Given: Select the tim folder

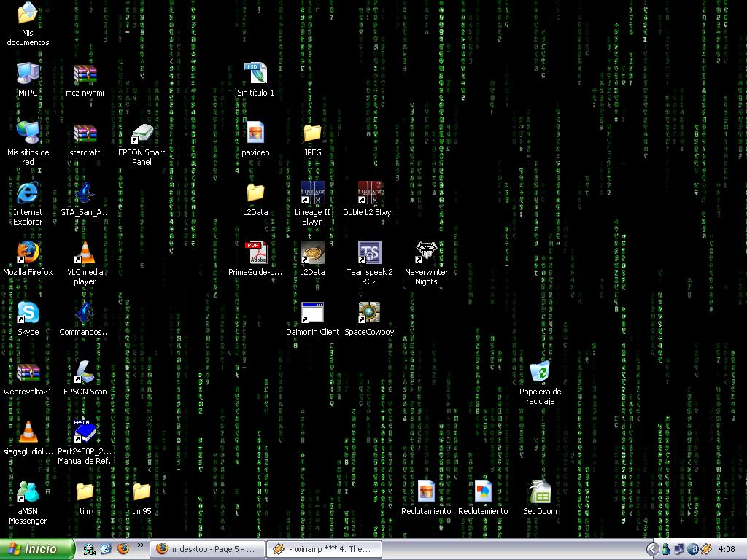Looking at the screenshot, I should click(85, 498).
